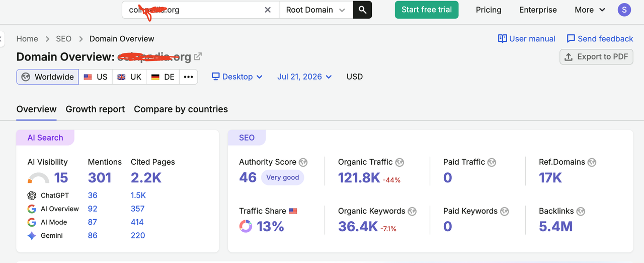Screen dimensions: 644x263
Task: Open the Jul 21, 2026 date picker
Action: 305,77
